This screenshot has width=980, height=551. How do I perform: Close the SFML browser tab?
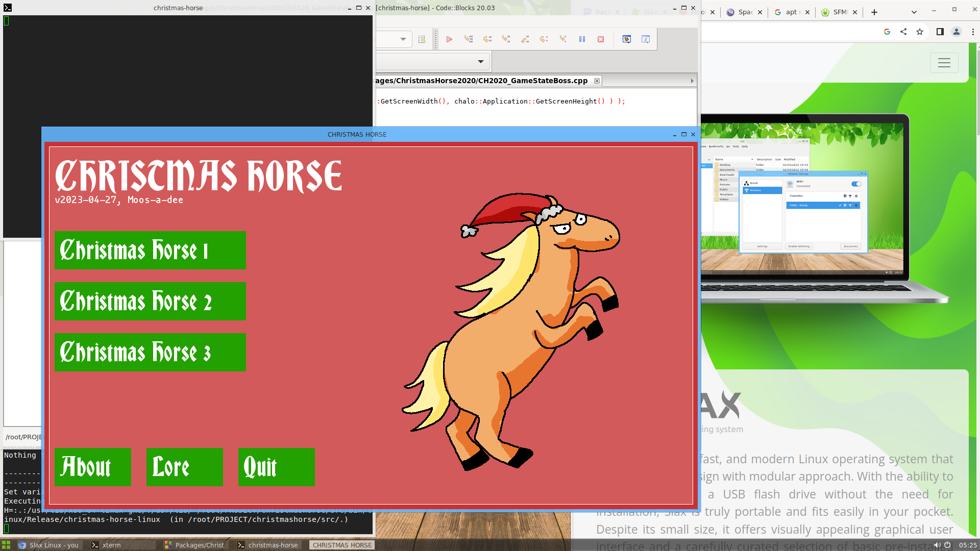point(855,12)
